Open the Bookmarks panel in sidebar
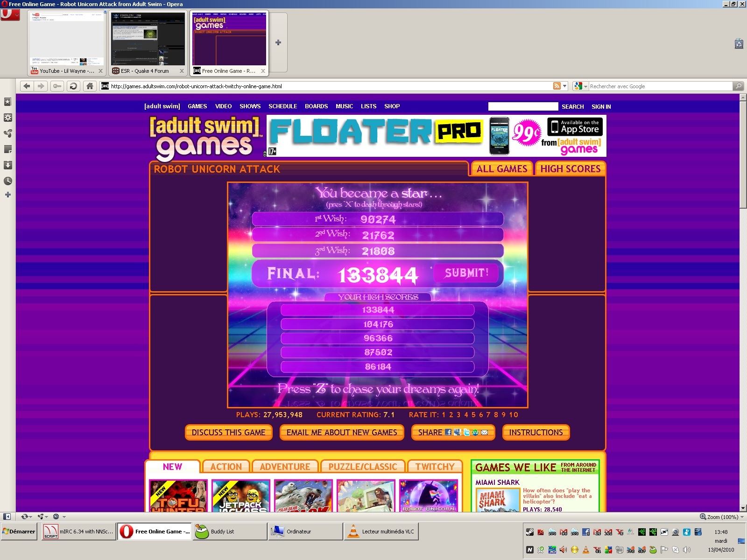Viewport: 747px width, 560px height. 7,102
